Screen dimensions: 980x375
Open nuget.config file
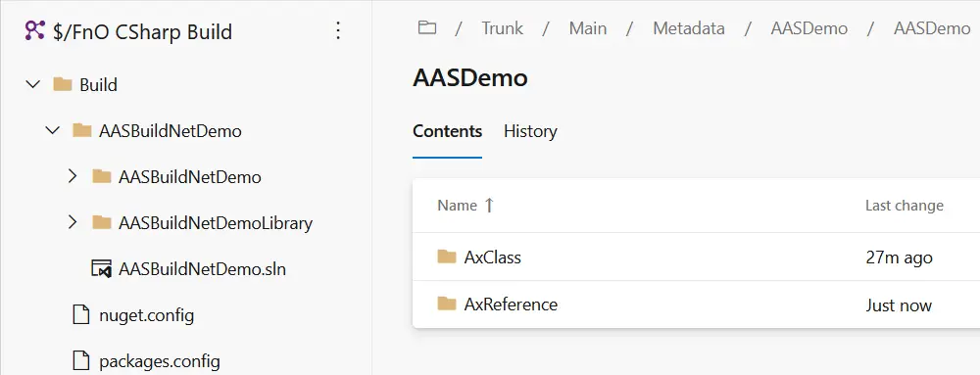point(146,315)
